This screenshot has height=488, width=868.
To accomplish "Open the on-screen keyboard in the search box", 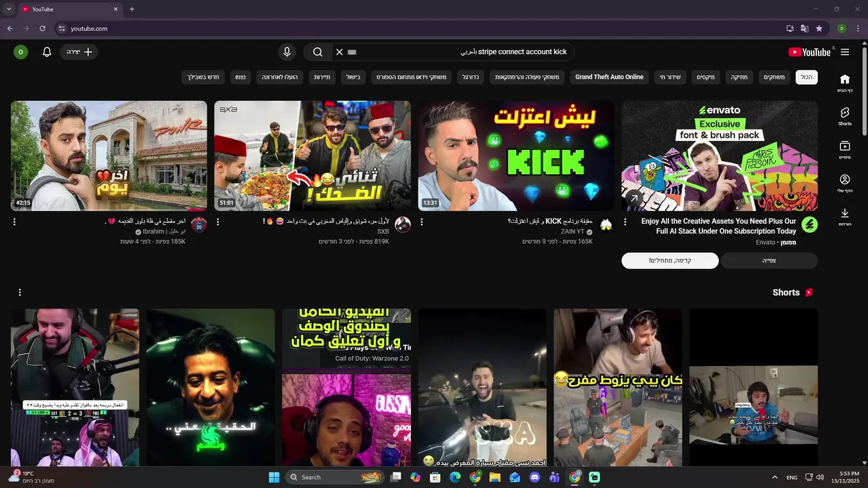I will 352,52.
